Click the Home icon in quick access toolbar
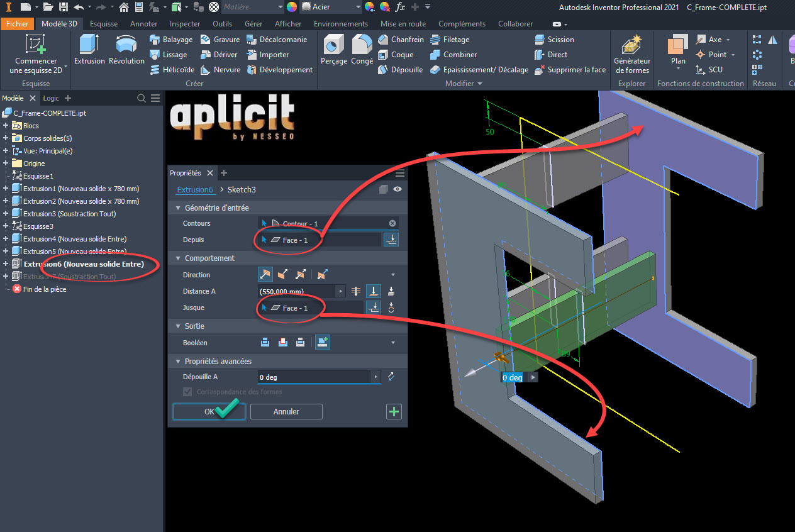 pyautogui.click(x=124, y=7)
